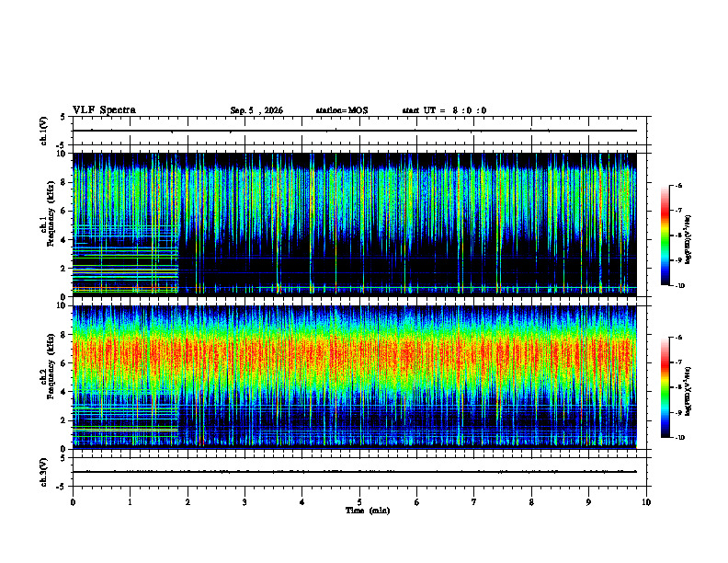This screenshot has width=728, height=563.
Task: Click the ch.1(V) waveform axis label
Action: coord(44,131)
